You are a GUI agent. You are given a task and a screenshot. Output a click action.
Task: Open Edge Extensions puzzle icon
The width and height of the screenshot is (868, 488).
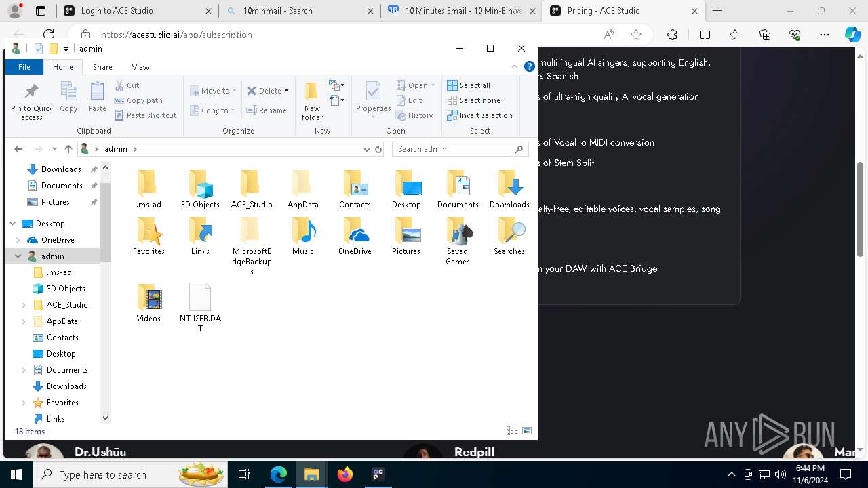672,35
